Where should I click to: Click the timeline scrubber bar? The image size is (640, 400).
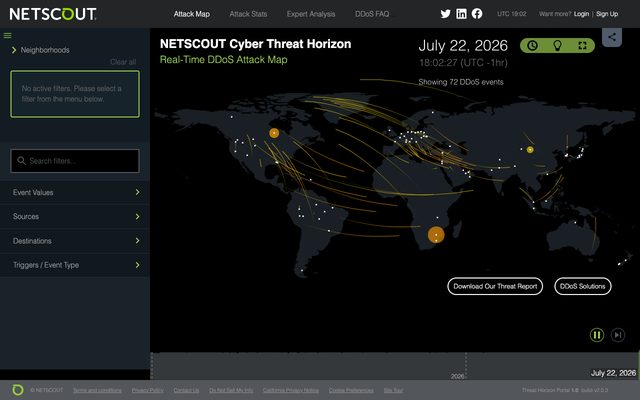tap(395, 366)
